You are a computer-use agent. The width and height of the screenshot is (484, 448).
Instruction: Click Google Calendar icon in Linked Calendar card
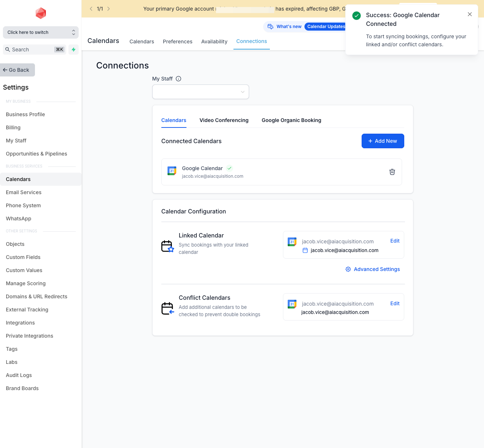pos(292,242)
